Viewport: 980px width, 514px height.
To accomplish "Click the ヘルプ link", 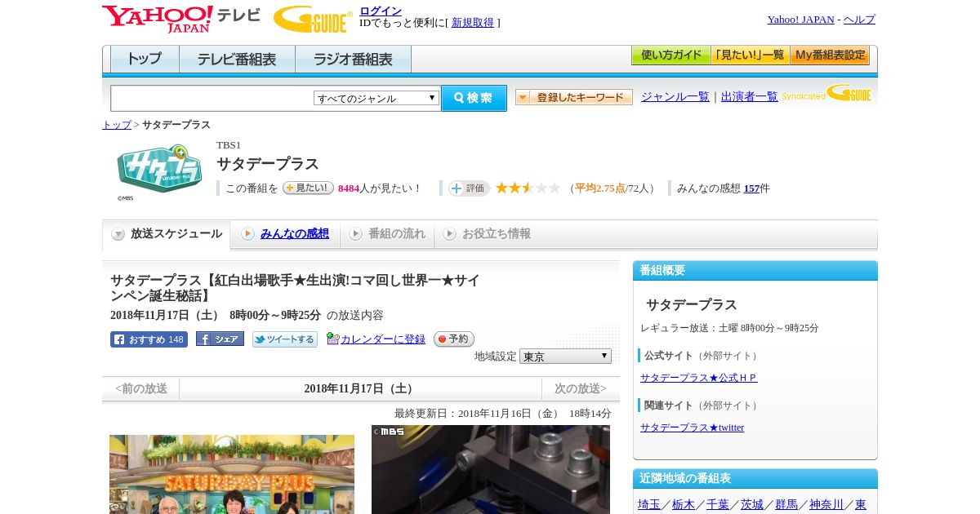I will tap(859, 20).
